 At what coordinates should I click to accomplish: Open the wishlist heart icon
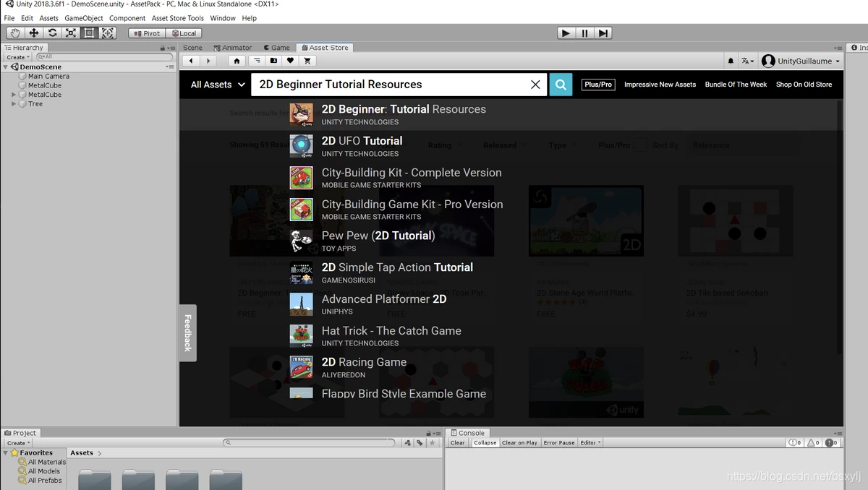click(x=290, y=61)
